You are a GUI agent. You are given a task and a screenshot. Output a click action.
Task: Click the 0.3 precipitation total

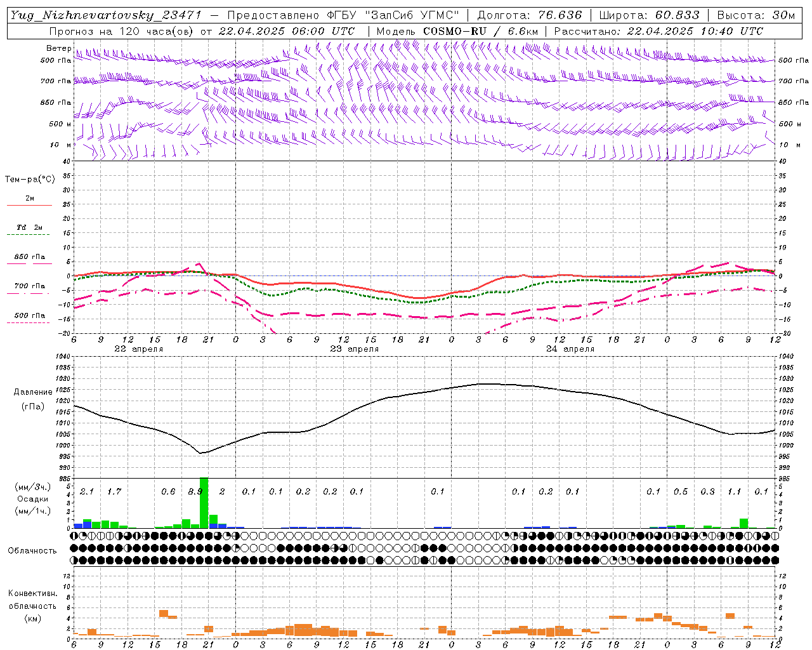click(707, 491)
